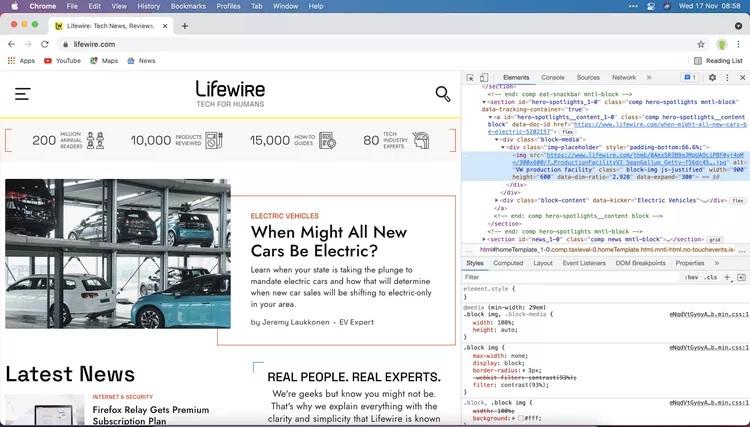Open the Bookmarks menu in the menu bar

188,6
